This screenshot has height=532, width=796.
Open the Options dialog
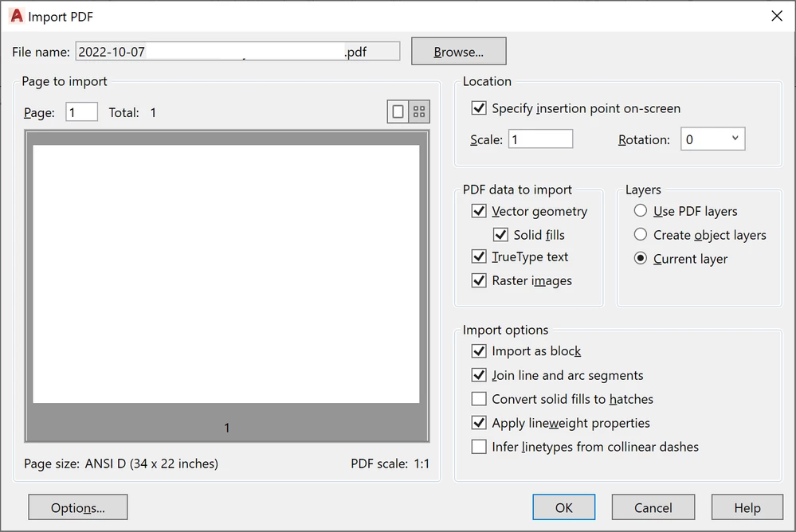click(77, 507)
